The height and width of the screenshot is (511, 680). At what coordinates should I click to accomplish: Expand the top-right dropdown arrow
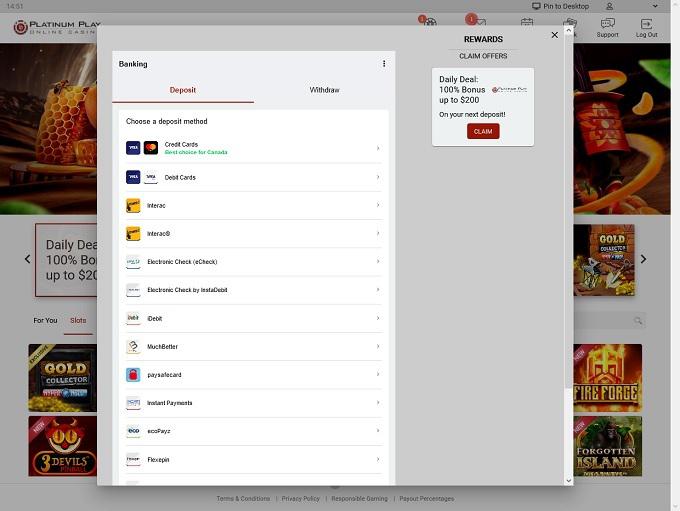655,6
